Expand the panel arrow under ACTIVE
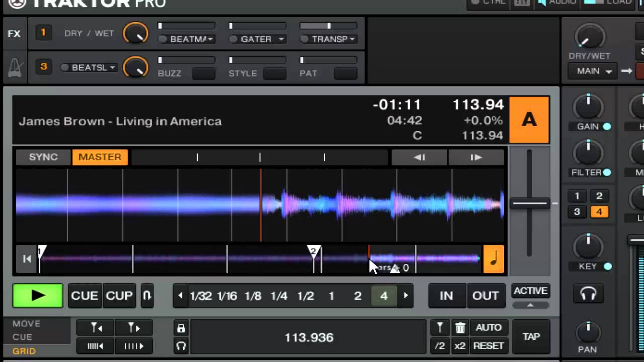Screen dimensions: 644x362 (530, 305)
